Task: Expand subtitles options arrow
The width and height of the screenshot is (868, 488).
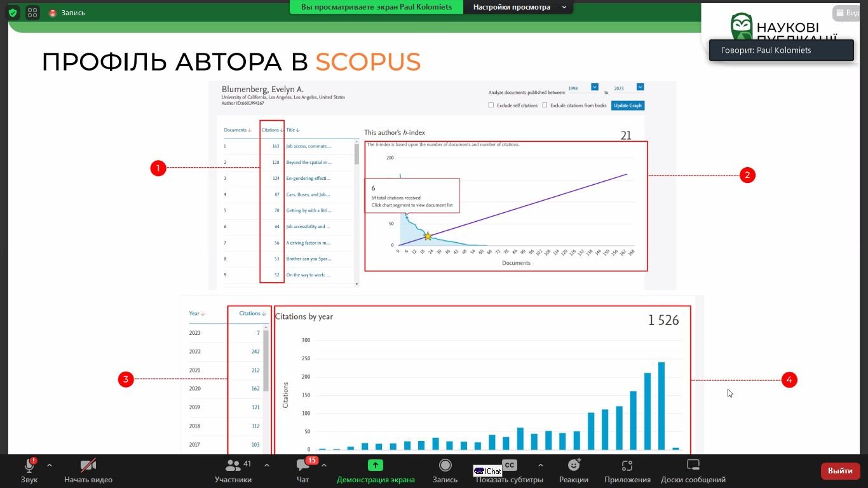Action: (x=540, y=465)
